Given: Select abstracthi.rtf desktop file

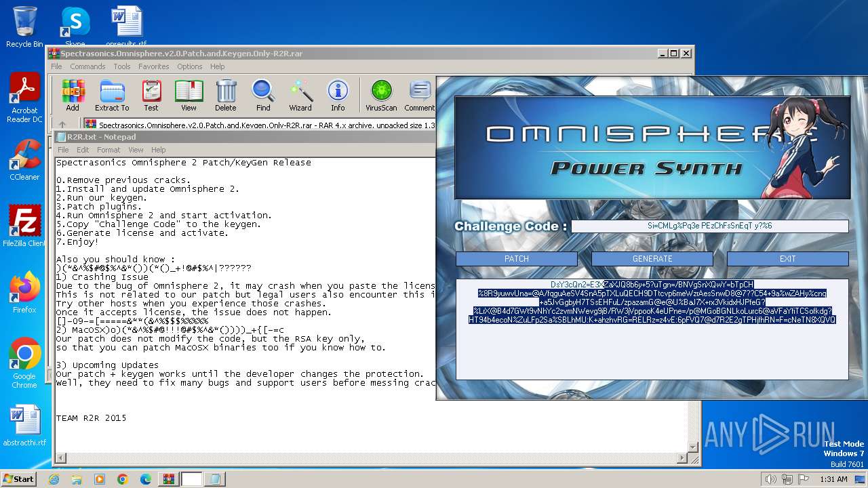Looking at the screenshot, I should point(24,426).
